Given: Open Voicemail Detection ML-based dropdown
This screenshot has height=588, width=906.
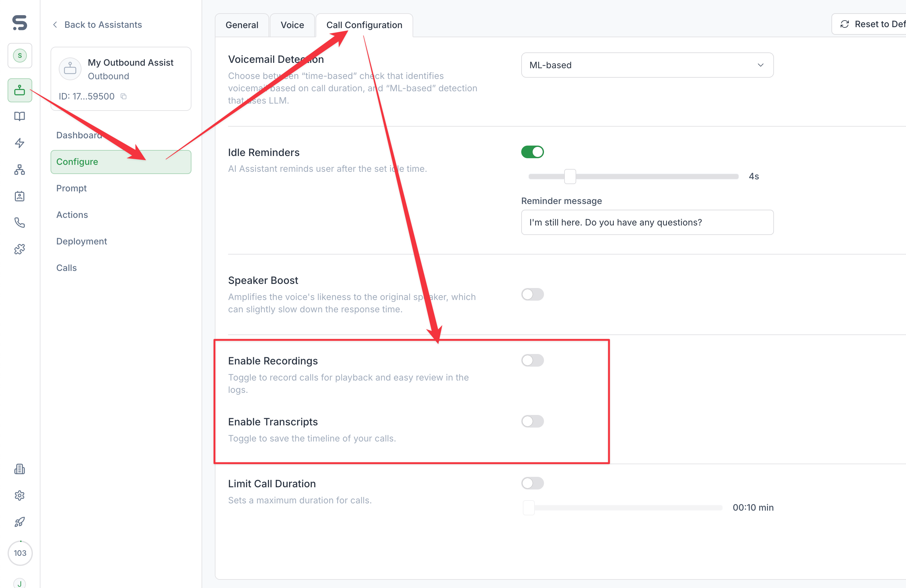Looking at the screenshot, I should point(647,65).
